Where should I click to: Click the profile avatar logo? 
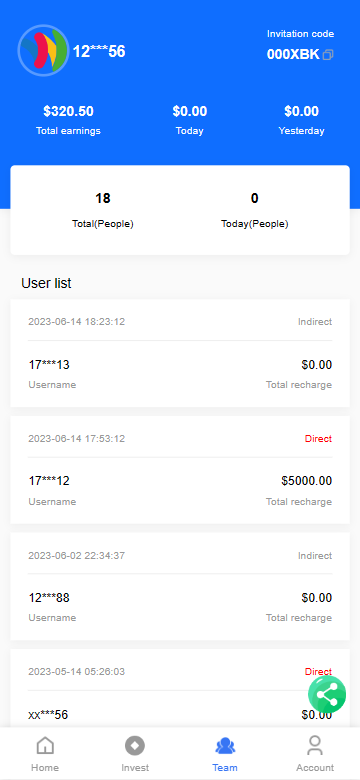pyautogui.click(x=43, y=50)
